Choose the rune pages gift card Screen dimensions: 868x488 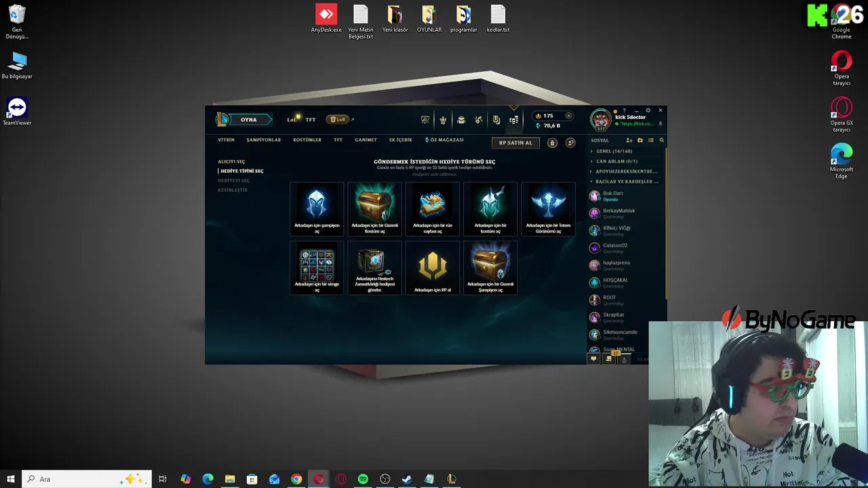[433, 209]
